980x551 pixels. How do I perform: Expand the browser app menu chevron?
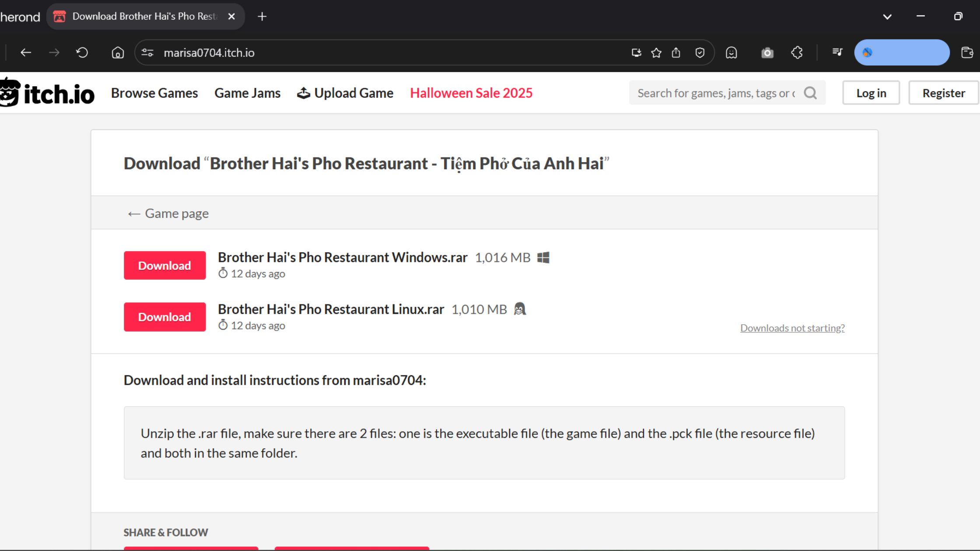pos(887,17)
